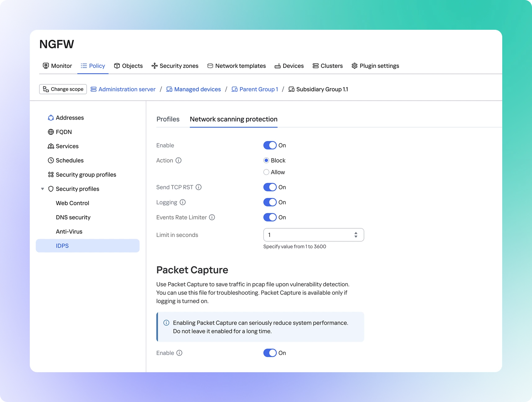The width and height of the screenshot is (532, 402).
Task: Click the Addresses icon in the sidebar
Action: click(x=51, y=118)
